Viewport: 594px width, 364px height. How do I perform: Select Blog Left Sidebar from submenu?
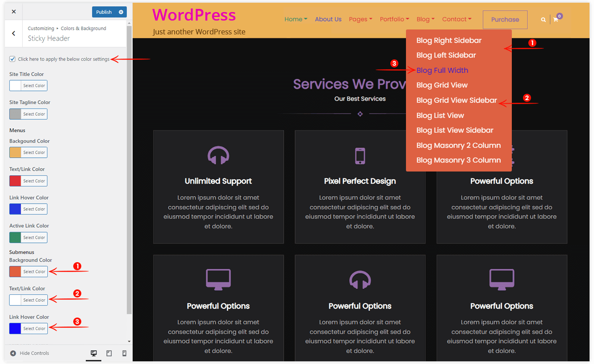pos(446,55)
